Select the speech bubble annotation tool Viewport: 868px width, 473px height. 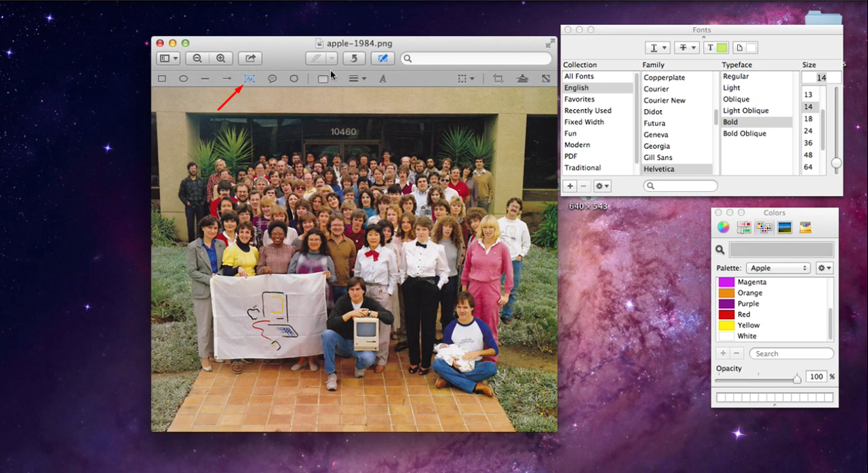click(272, 79)
